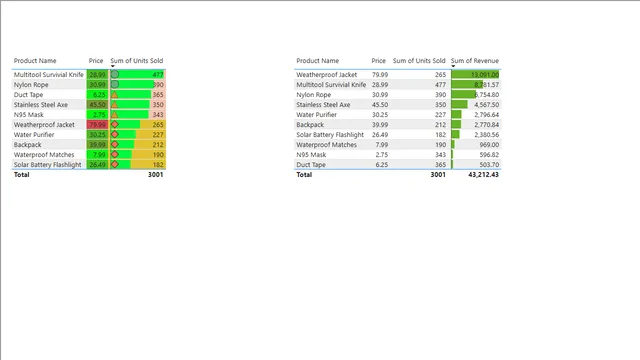Select Waterproof Matches in left table
The height and width of the screenshot is (360, 640).
pyautogui.click(x=44, y=155)
